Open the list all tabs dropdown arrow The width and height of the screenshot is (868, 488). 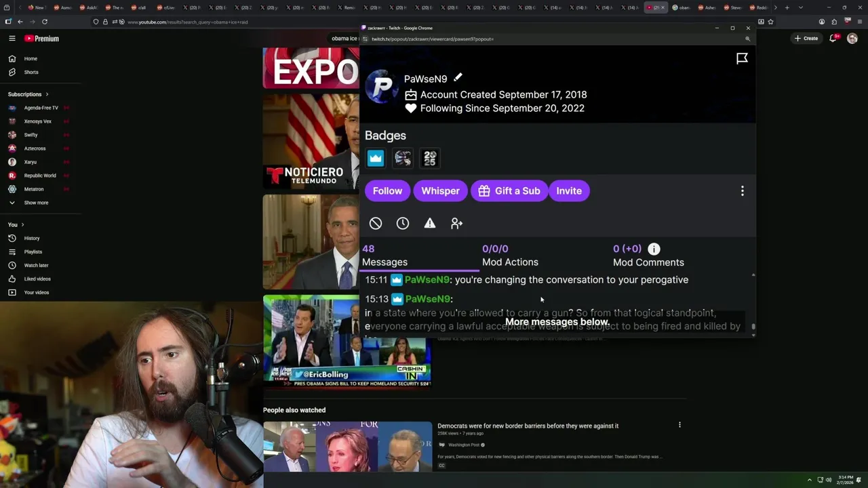801,7
